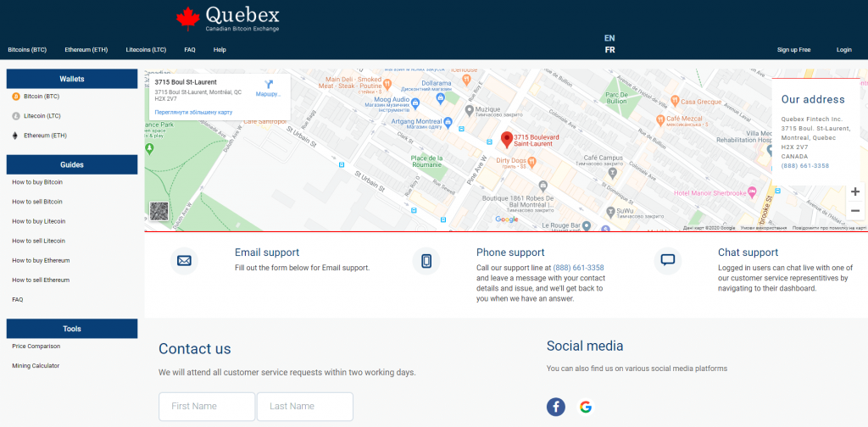868x427 pixels.
Task: Click the SuWu bar marker on map
Action: click(609, 211)
